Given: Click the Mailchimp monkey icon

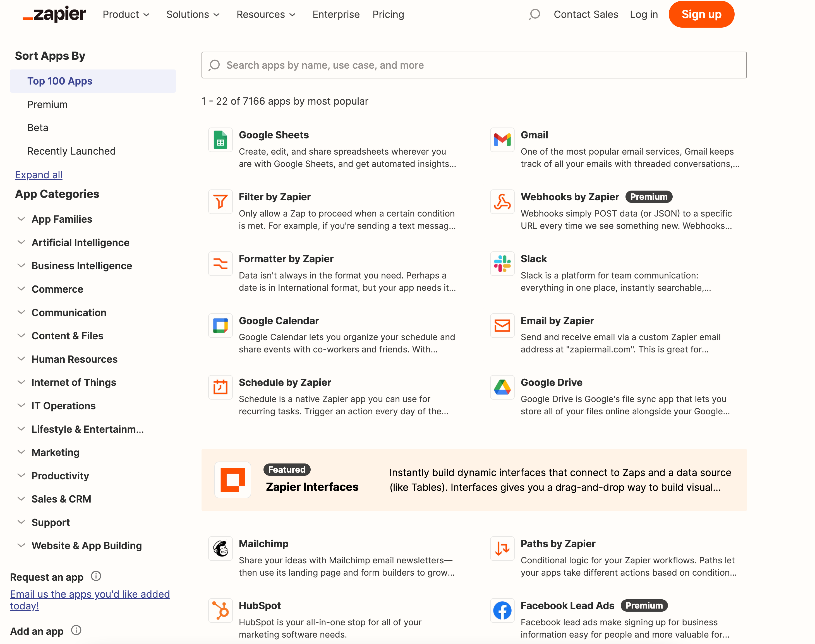Looking at the screenshot, I should (x=220, y=549).
